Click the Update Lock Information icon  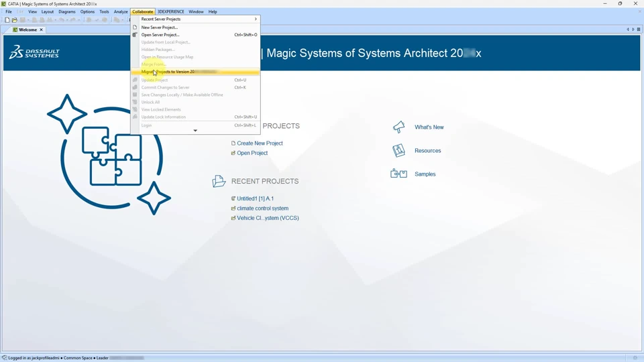click(135, 117)
